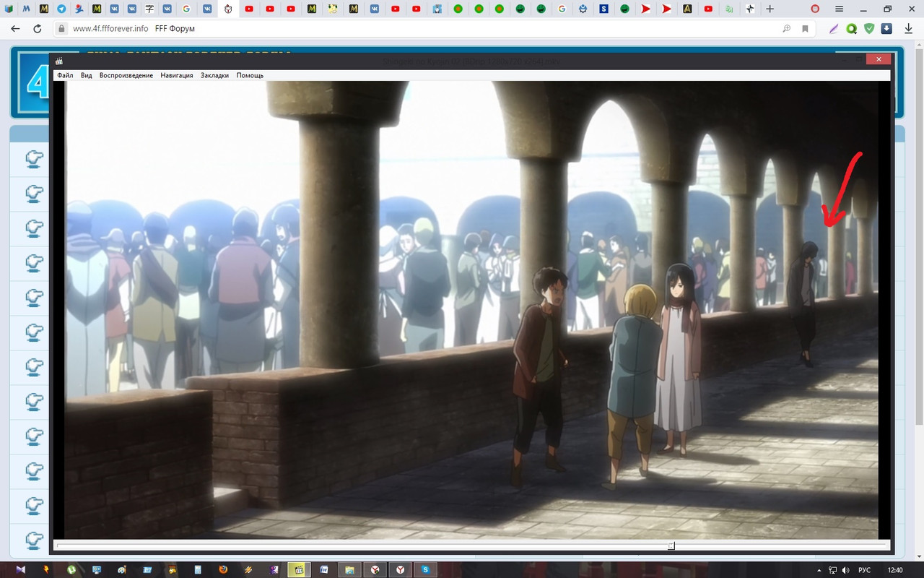Open the Файл menu in the player
Screen dimensions: 924x578
click(65, 75)
